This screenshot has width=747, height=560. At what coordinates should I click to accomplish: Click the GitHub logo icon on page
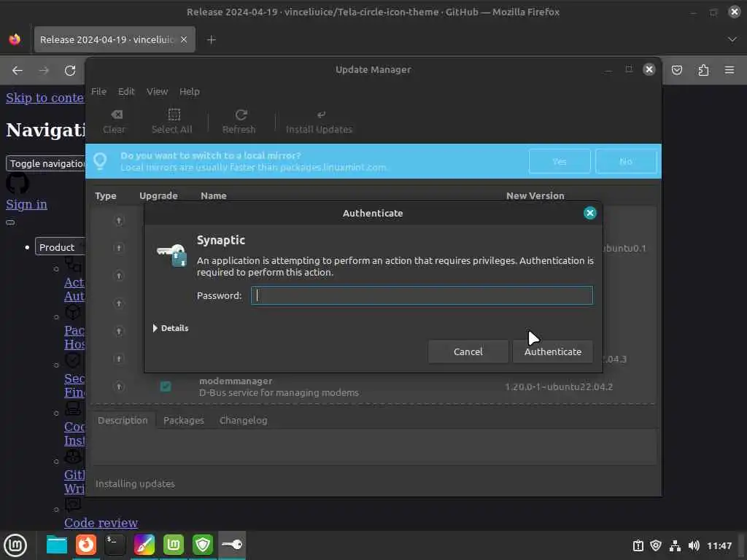coord(18,183)
